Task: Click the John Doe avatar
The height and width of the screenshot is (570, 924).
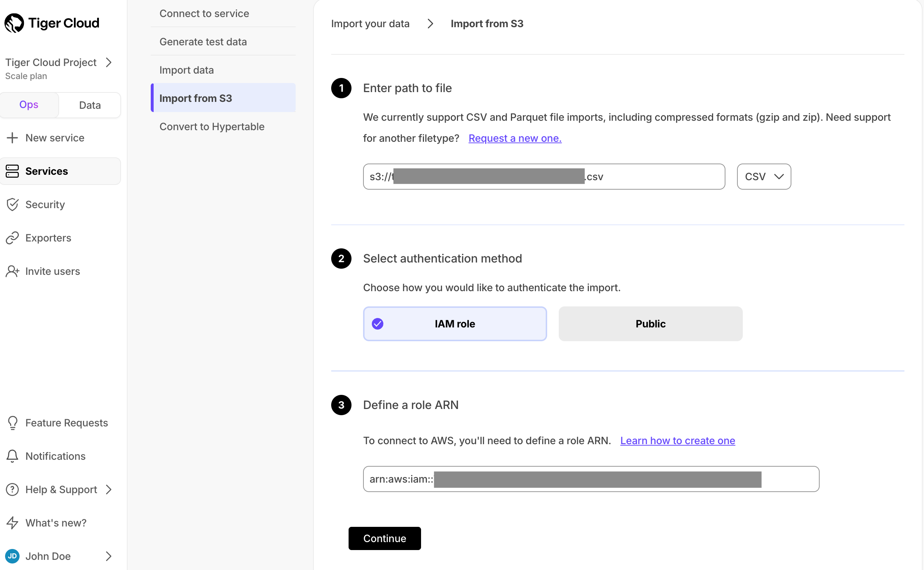Action: click(12, 556)
